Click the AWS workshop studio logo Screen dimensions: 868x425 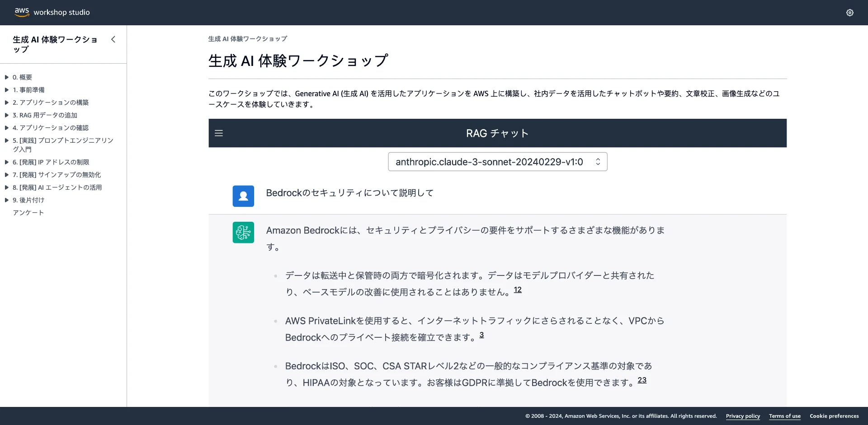(52, 12)
